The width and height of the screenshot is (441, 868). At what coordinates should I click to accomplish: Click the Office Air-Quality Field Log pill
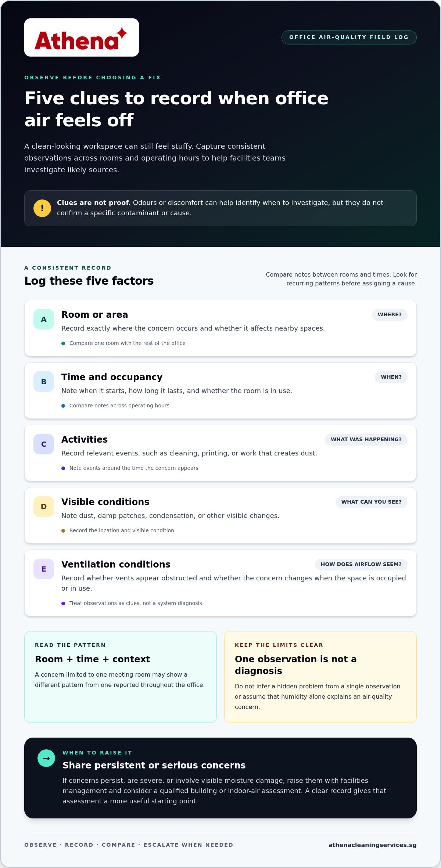click(349, 37)
